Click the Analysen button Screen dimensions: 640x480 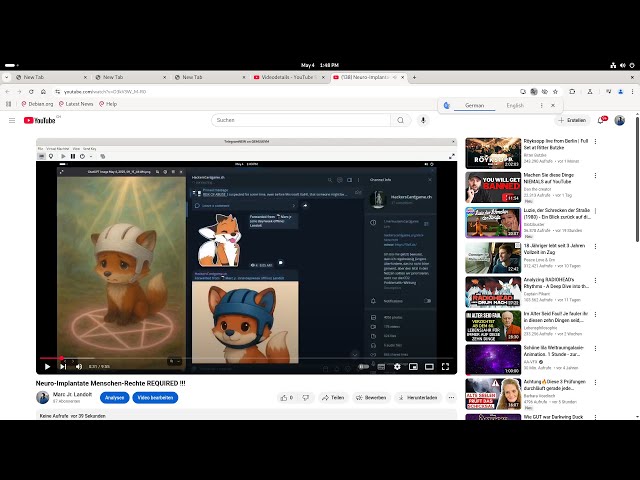coord(115,397)
